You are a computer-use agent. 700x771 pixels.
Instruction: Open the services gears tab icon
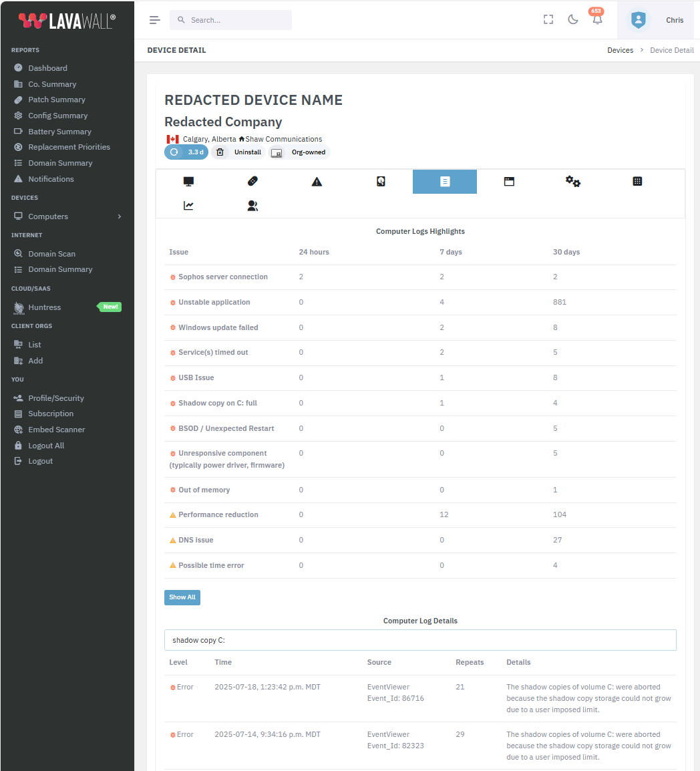pos(573,181)
